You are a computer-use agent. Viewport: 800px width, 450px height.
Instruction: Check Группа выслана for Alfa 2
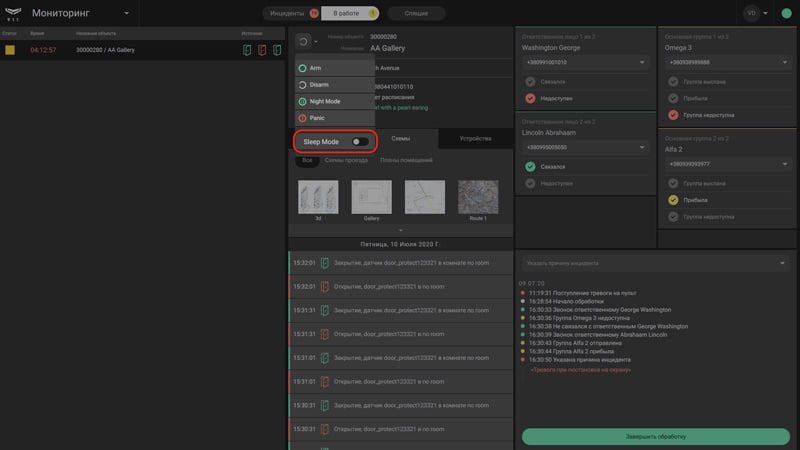point(673,183)
